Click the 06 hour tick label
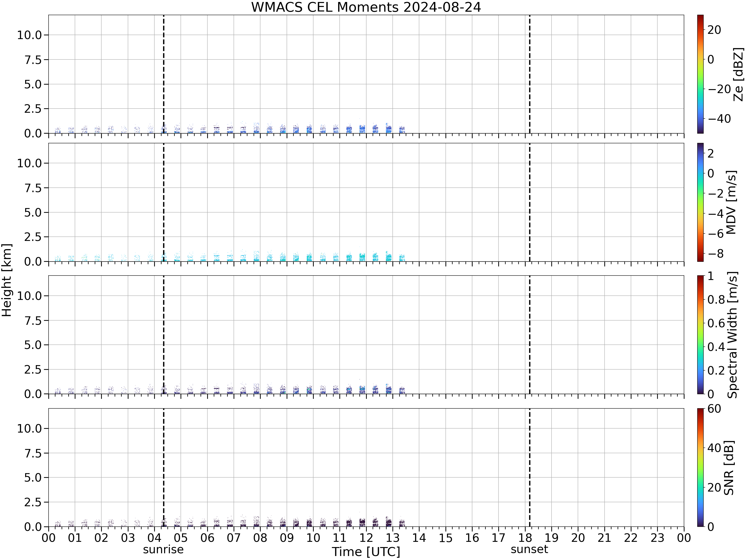Viewport: 747px width, 560px height. point(207,537)
